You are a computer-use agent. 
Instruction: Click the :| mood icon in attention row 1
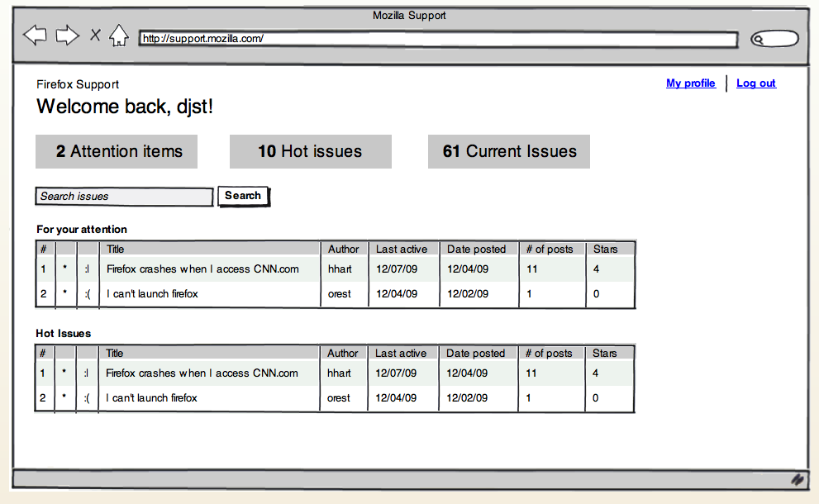(x=87, y=269)
